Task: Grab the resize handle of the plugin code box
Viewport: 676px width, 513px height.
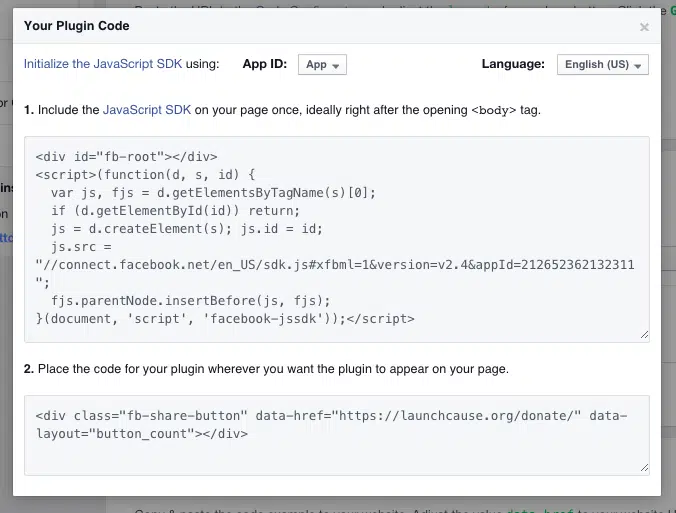Action: coord(643,466)
